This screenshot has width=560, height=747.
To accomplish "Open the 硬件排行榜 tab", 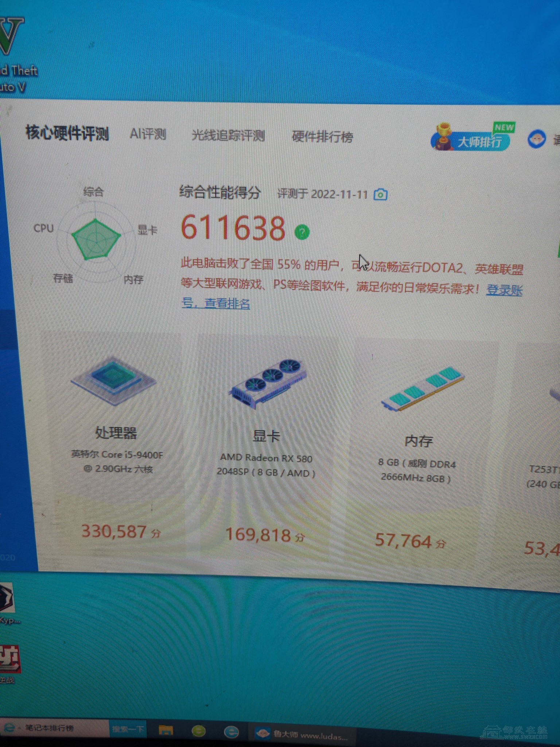I will coord(322,137).
